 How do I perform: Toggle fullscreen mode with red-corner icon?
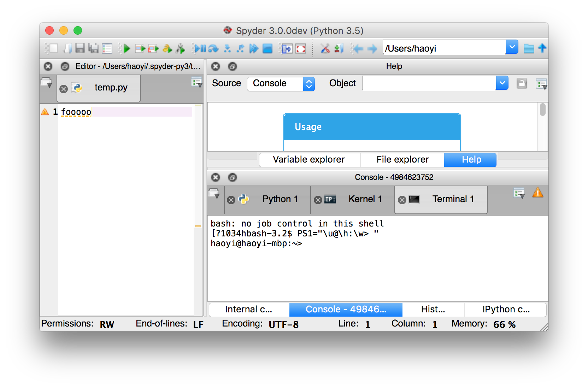coord(301,48)
